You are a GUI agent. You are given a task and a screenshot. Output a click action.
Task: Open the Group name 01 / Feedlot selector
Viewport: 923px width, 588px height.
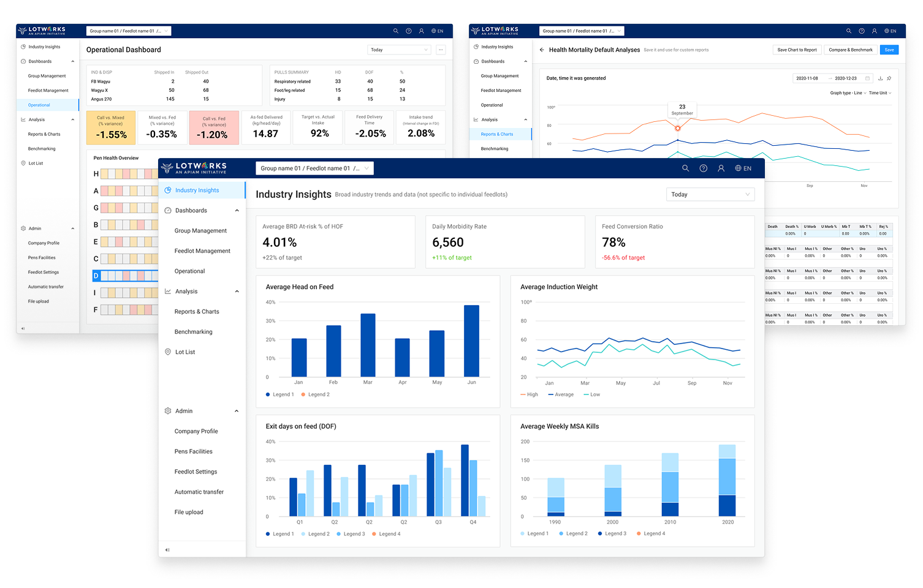(x=314, y=168)
